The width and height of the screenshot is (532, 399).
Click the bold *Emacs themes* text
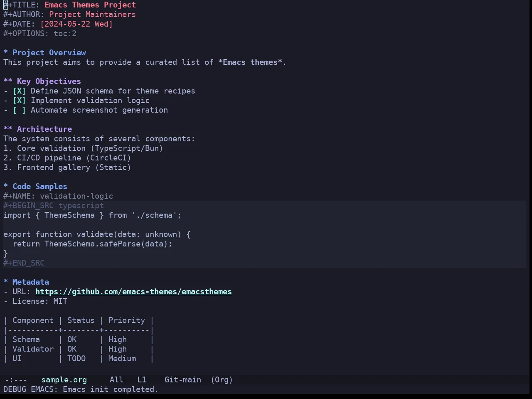click(250, 62)
